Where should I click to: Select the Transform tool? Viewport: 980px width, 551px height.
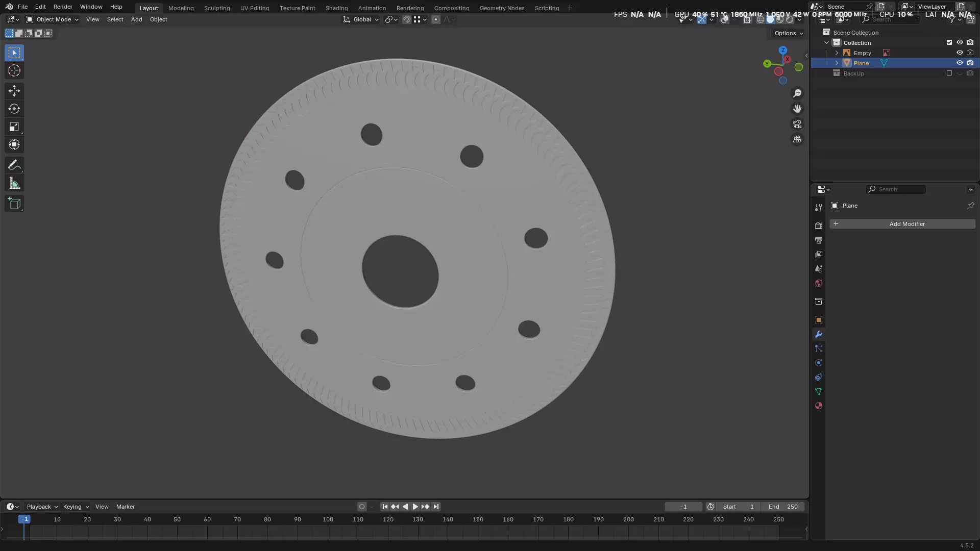[14, 144]
